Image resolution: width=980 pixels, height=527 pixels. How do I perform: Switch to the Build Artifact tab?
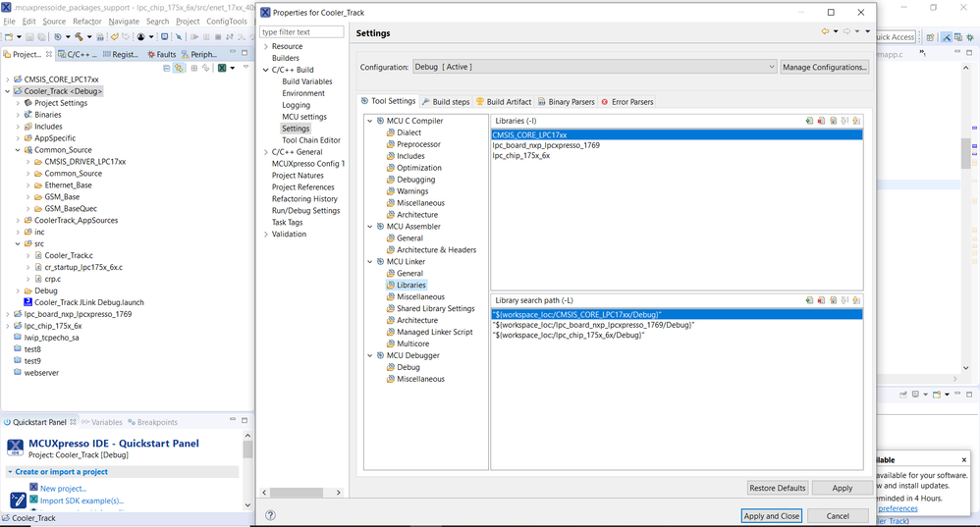(504, 102)
